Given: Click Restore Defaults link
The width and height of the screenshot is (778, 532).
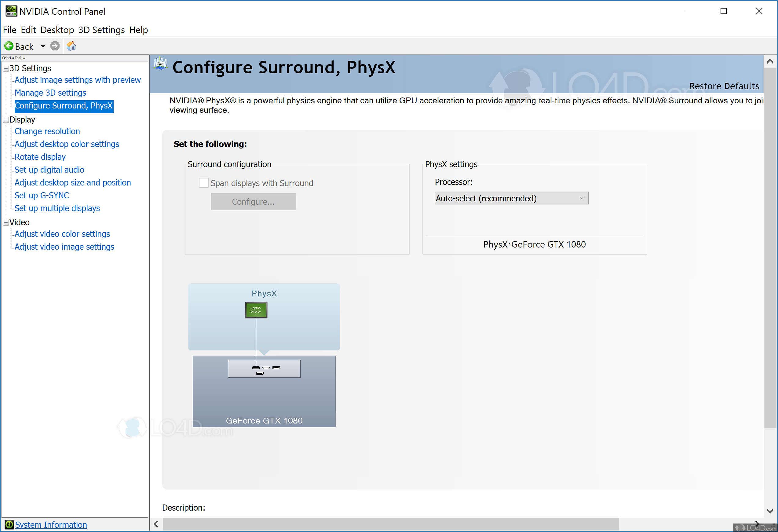Looking at the screenshot, I should (724, 86).
